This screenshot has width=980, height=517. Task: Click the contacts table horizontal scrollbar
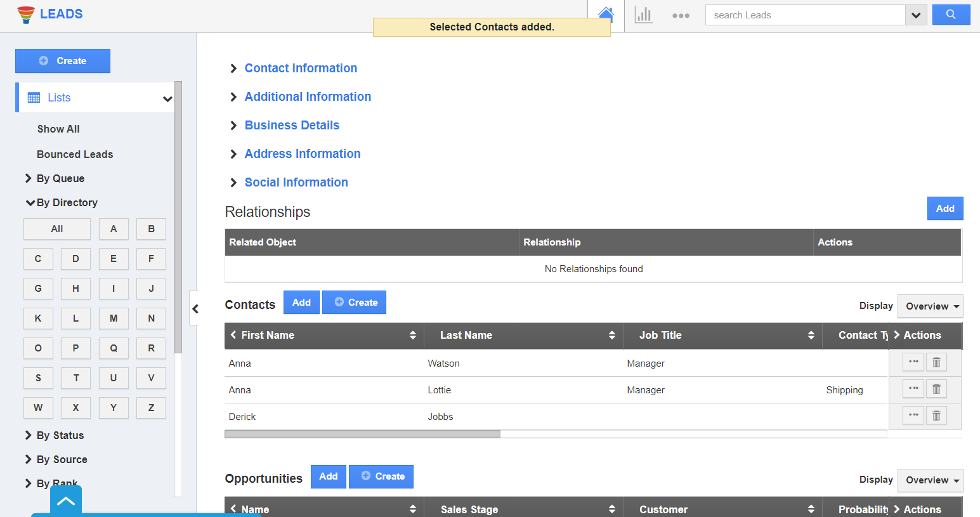[x=362, y=435]
